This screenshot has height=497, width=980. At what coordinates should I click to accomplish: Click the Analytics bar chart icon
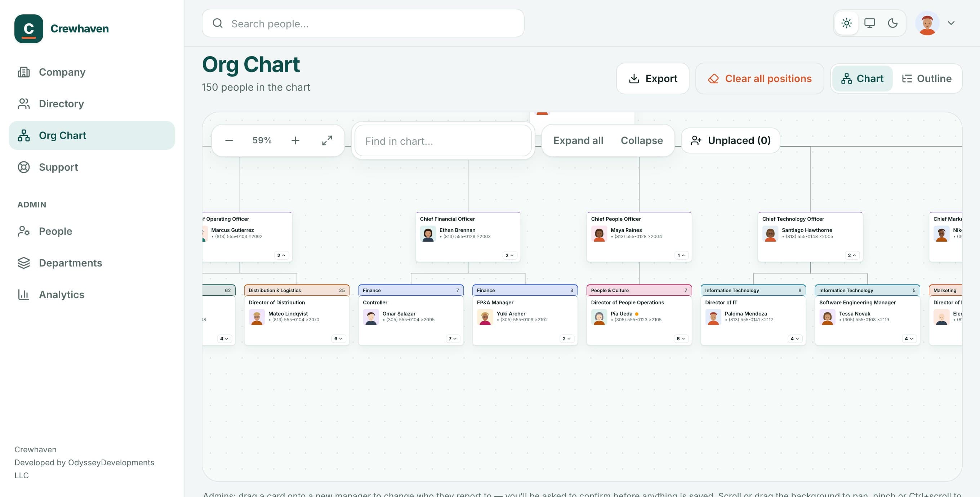pyautogui.click(x=23, y=294)
